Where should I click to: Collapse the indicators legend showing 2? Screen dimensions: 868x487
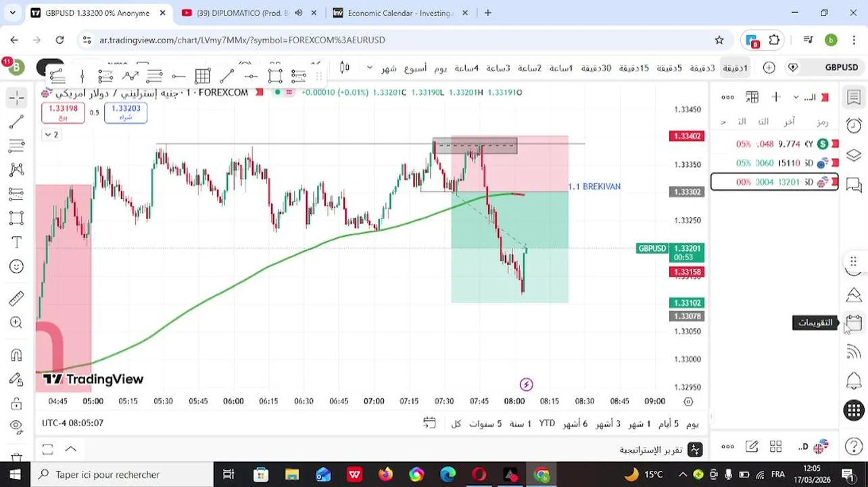(51, 135)
